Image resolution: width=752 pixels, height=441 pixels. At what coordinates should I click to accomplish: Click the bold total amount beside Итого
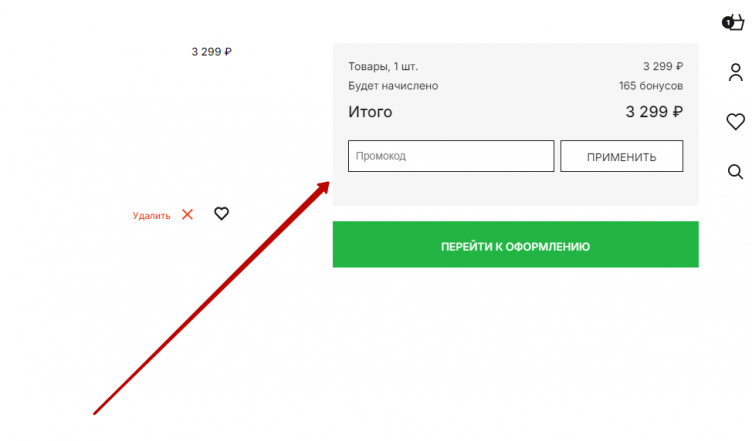coord(654,112)
